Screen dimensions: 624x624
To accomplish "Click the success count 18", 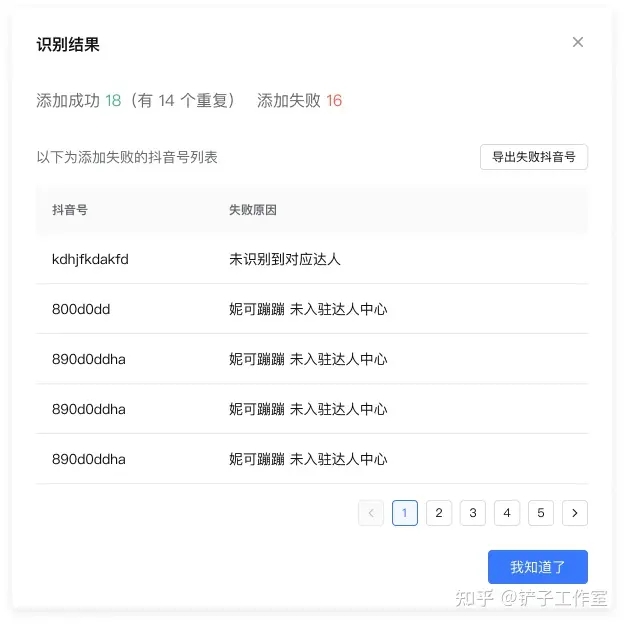I will tap(113, 101).
